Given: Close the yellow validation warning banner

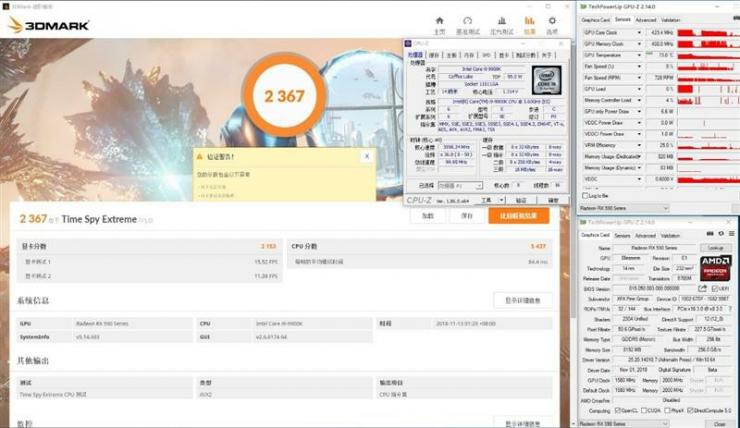Looking at the screenshot, I should pos(367,156).
